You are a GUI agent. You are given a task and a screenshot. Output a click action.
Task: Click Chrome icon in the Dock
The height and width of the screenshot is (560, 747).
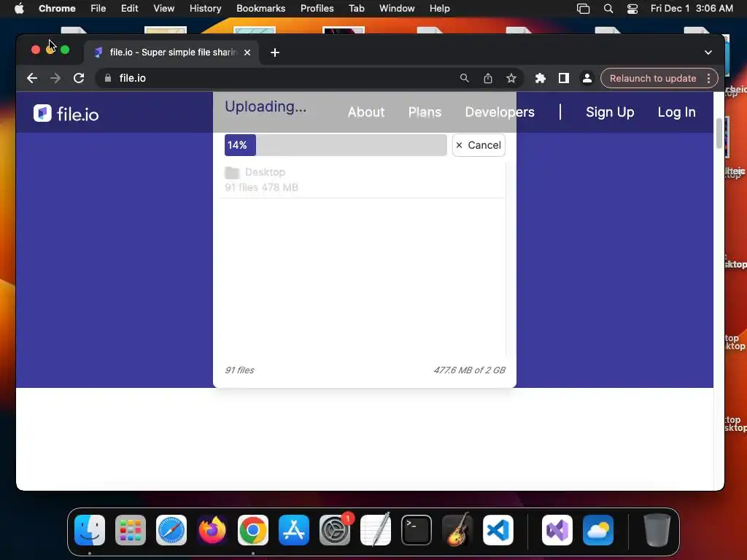pyautogui.click(x=253, y=530)
